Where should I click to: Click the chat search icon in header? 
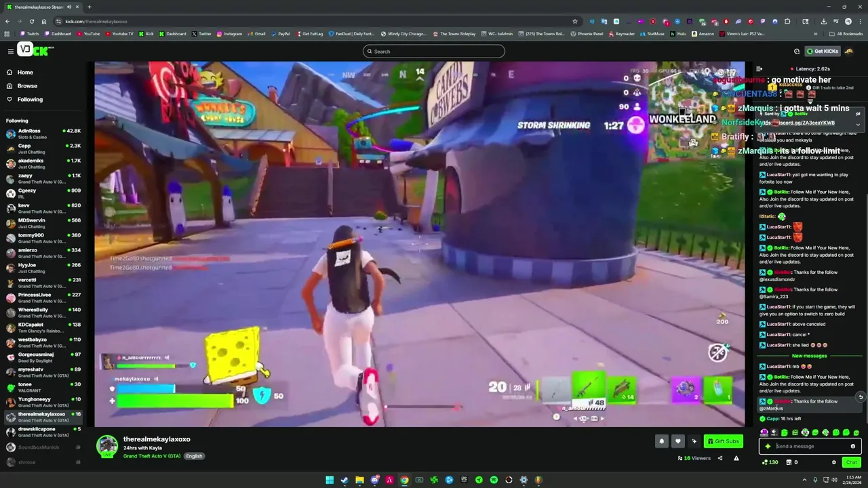(797, 52)
